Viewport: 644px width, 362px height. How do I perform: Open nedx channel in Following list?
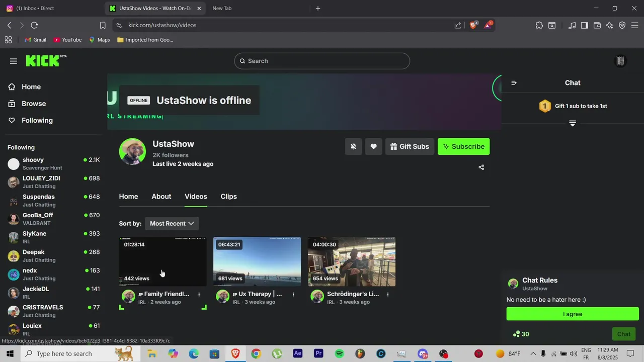54,274
